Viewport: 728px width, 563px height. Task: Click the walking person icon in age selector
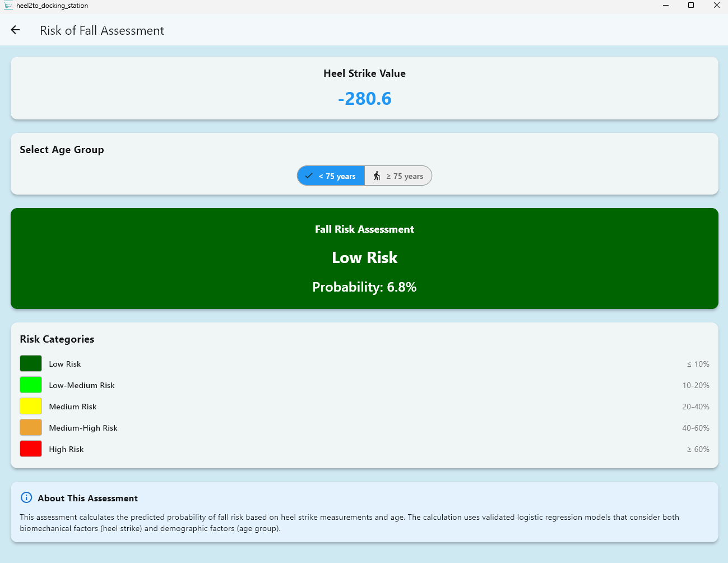coord(377,176)
